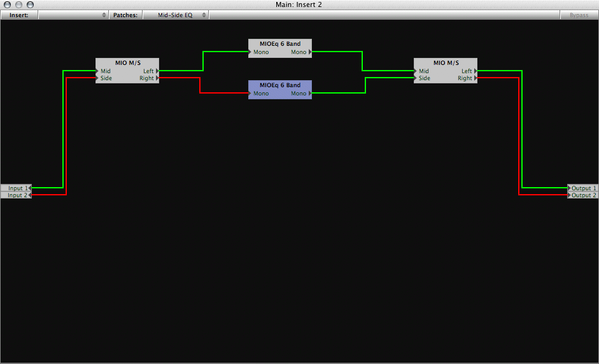Click the Input 1 connector arrow
599x364 pixels.
point(30,188)
